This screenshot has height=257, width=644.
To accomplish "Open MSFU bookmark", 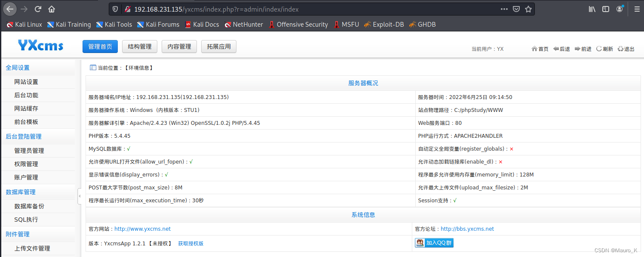I will [346, 25].
